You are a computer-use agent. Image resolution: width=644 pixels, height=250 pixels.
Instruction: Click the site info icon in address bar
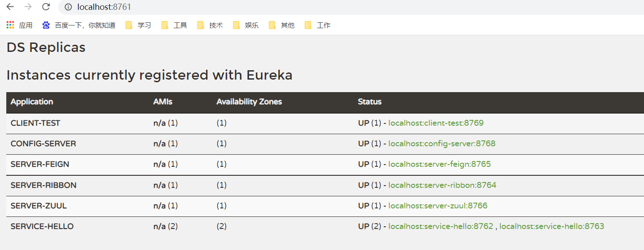(x=69, y=7)
